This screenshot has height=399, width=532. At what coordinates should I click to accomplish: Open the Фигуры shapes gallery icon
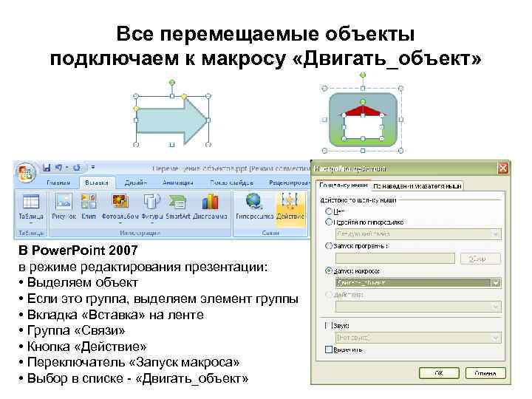(152, 208)
